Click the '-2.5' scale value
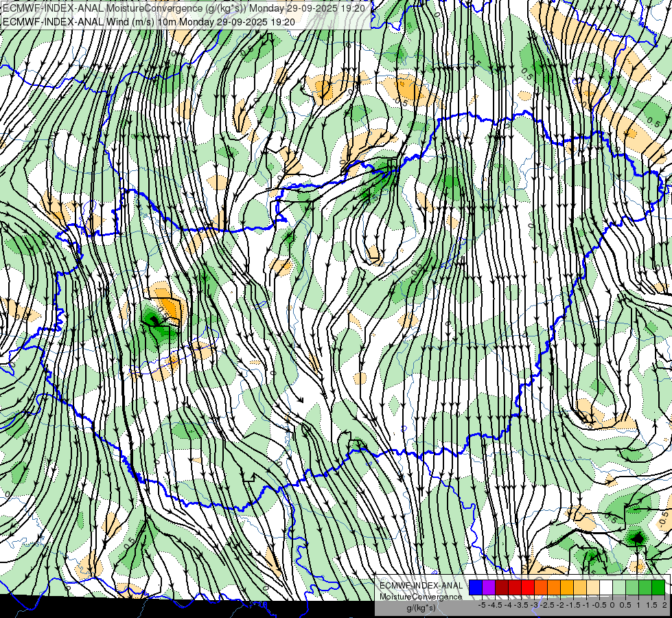This screenshot has width=672, height=618. pos(548,605)
